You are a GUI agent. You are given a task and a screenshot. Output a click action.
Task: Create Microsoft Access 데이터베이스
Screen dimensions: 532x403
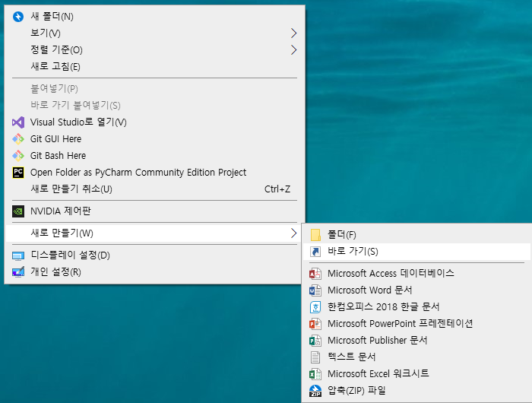point(416,274)
